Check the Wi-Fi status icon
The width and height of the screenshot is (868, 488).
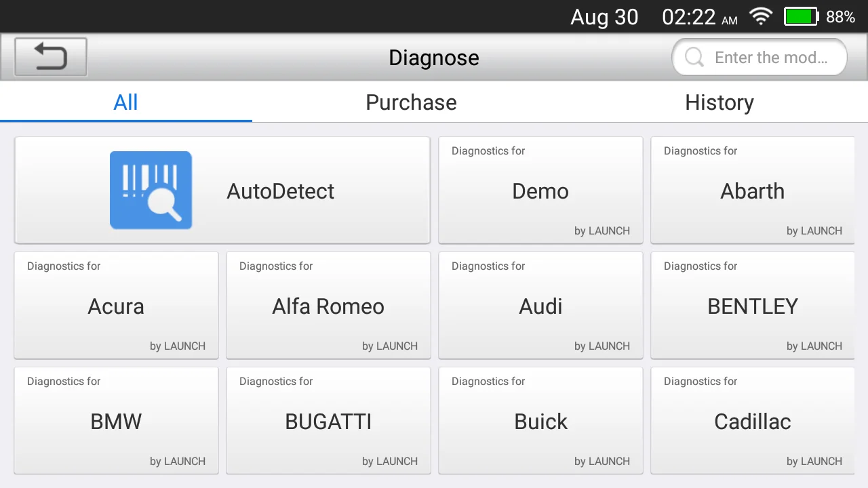tap(761, 17)
